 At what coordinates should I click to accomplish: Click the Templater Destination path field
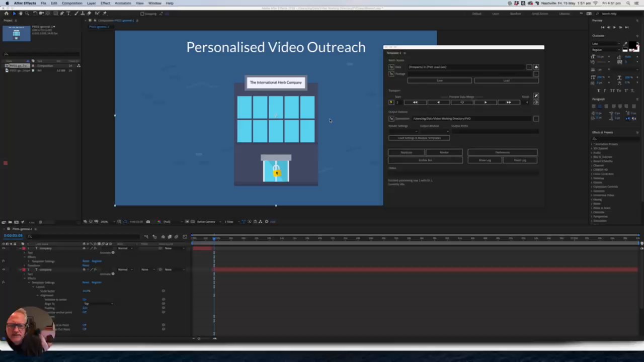pos(472,119)
